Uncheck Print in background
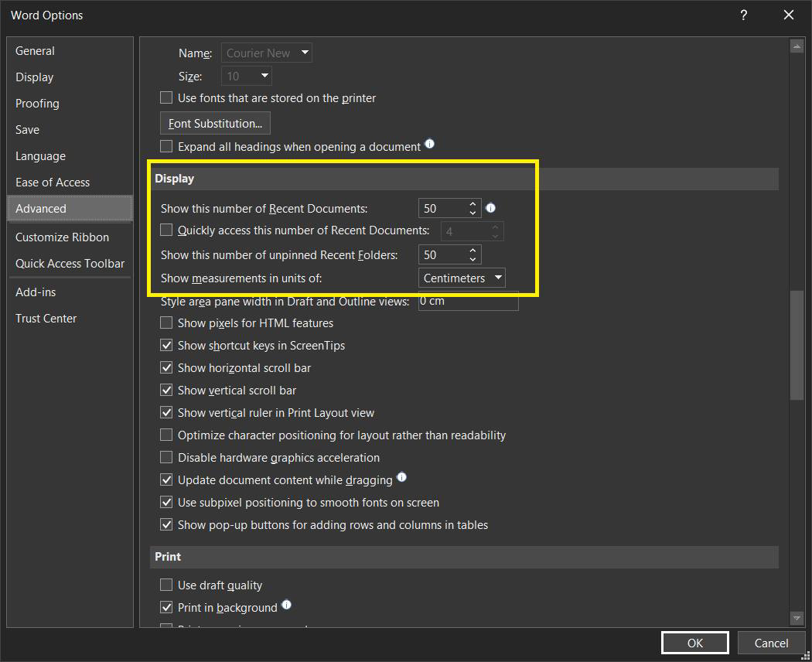The width and height of the screenshot is (812, 662). click(x=166, y=608)
